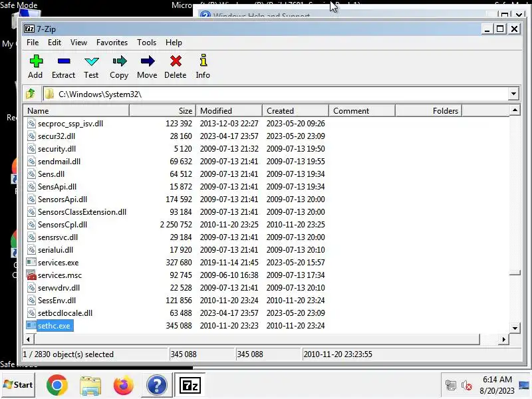The height and width of the screenshot is (399, 532).
Task: Open the File menu
Action: point(33,43)
